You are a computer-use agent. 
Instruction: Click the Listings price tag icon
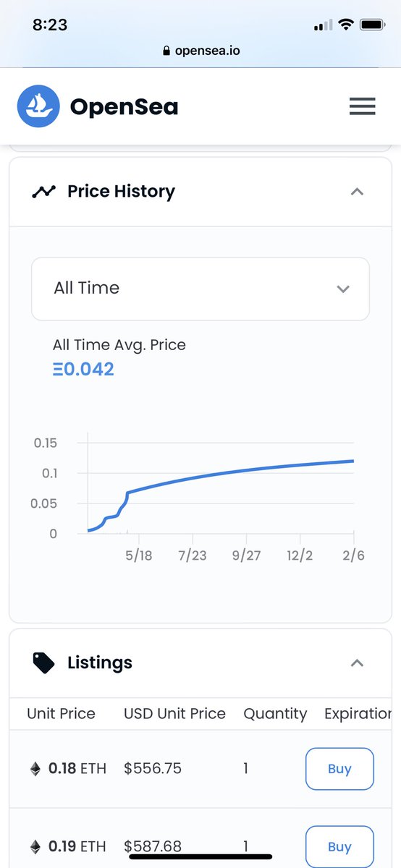click(43, 663)
